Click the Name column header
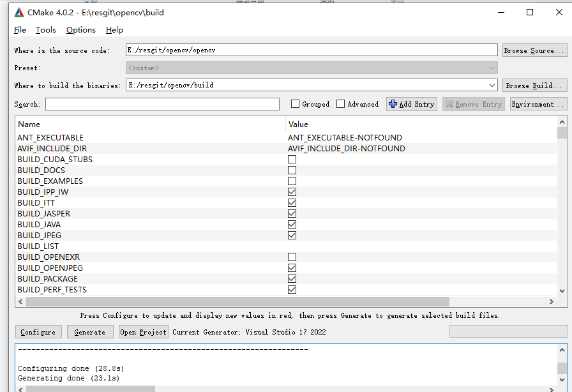The height and width of the screenshot is (392, 572). point(29,124)
